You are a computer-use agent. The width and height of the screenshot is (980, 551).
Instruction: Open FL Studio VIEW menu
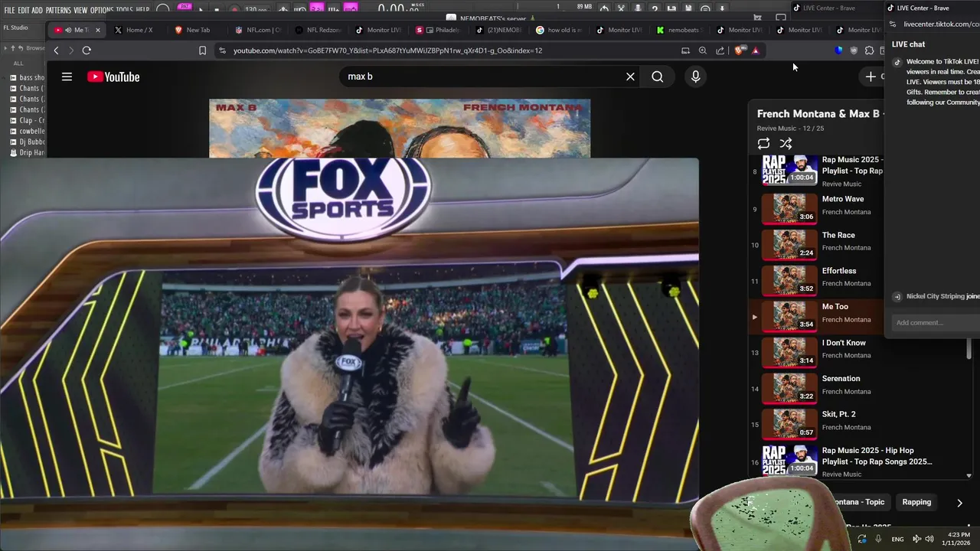pos(80,10)
